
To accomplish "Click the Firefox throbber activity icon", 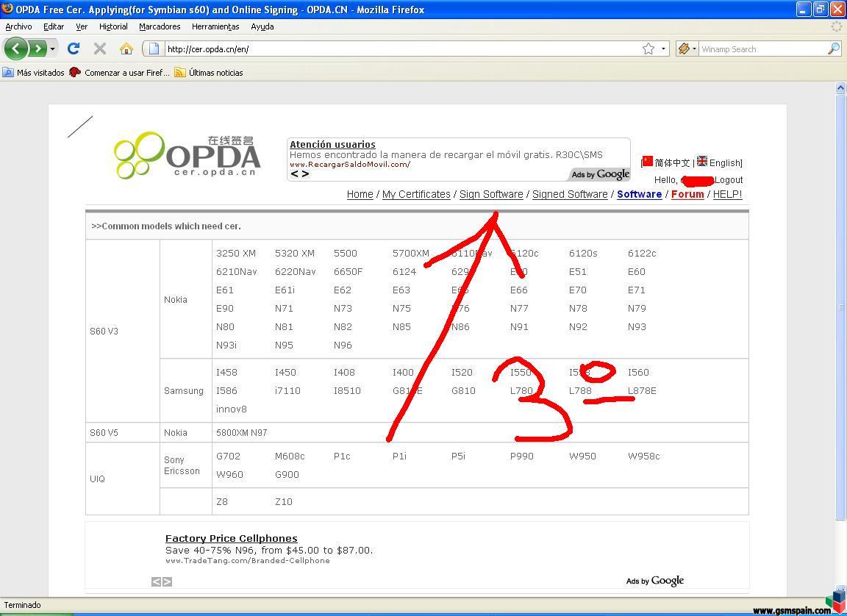I will 837,26.
